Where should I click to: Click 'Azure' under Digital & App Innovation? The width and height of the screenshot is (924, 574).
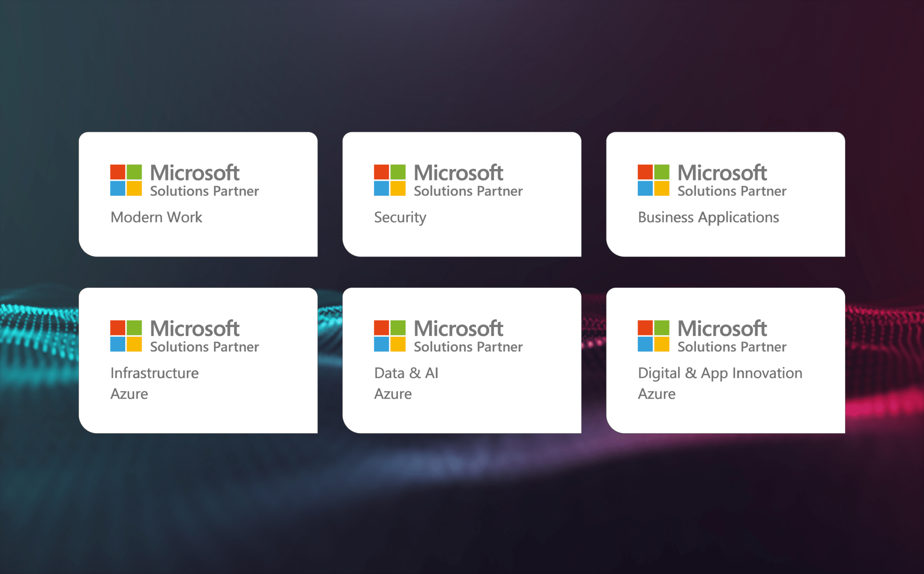point(657,393)
